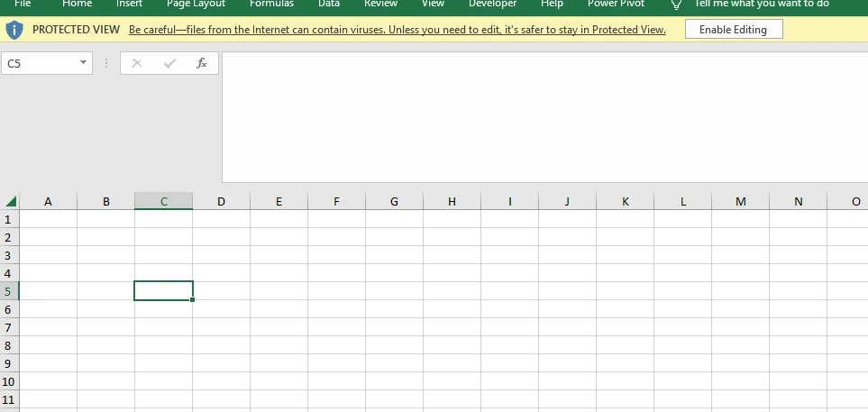Select column I header
This screenshot has height=412, width=868.
click(509, 202)
